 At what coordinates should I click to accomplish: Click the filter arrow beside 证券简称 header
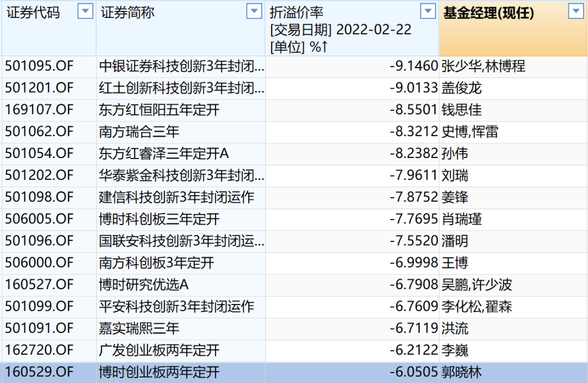pos(254,11)
